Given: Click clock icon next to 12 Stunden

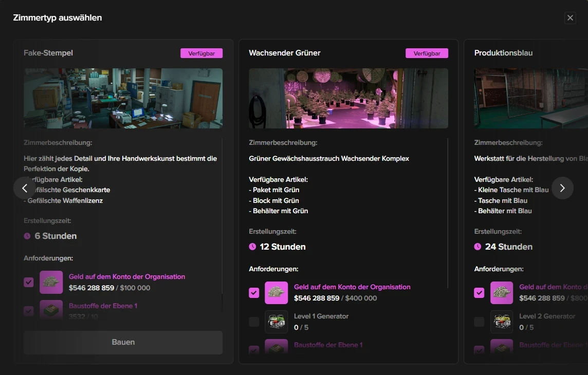Looking at the screenshot, I should tap(252, 247).
